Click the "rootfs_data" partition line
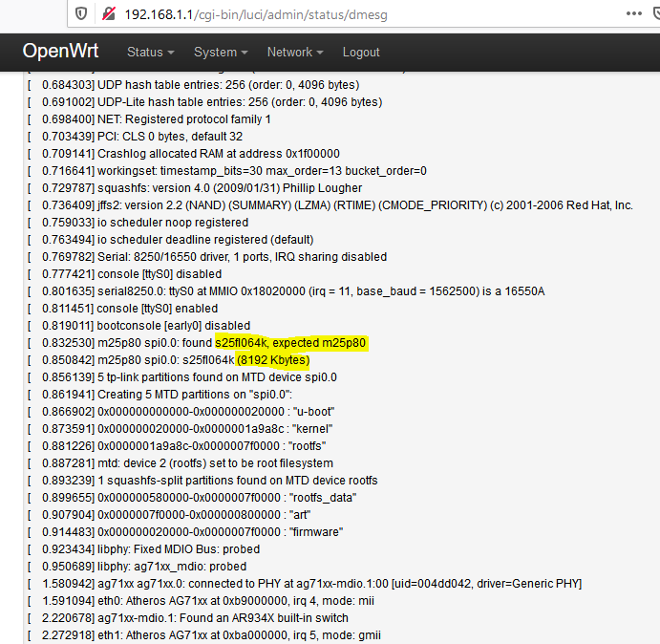660x644 pixels. coord(192,498)
